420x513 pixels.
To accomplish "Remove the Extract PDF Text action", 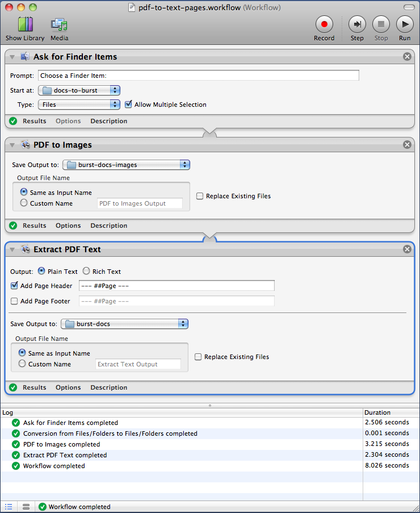I will [x=407, y=249].
